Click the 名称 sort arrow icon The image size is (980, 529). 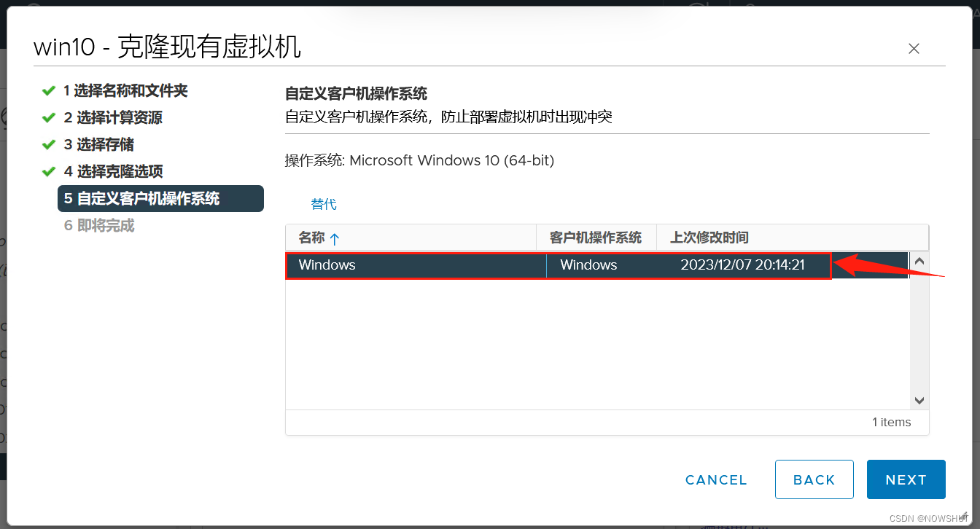[x=335, y=239]
